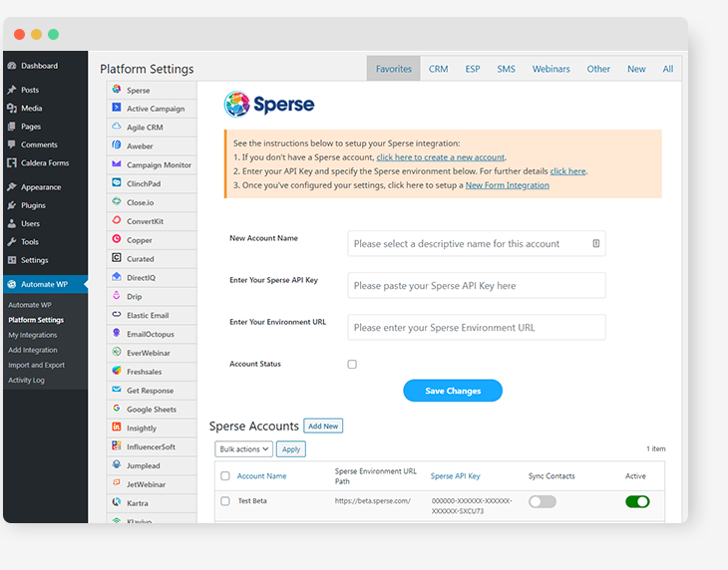The height and width of the screenshot is (570, 728).
Task: Open the ESP tab
Action: coord(473,69)
